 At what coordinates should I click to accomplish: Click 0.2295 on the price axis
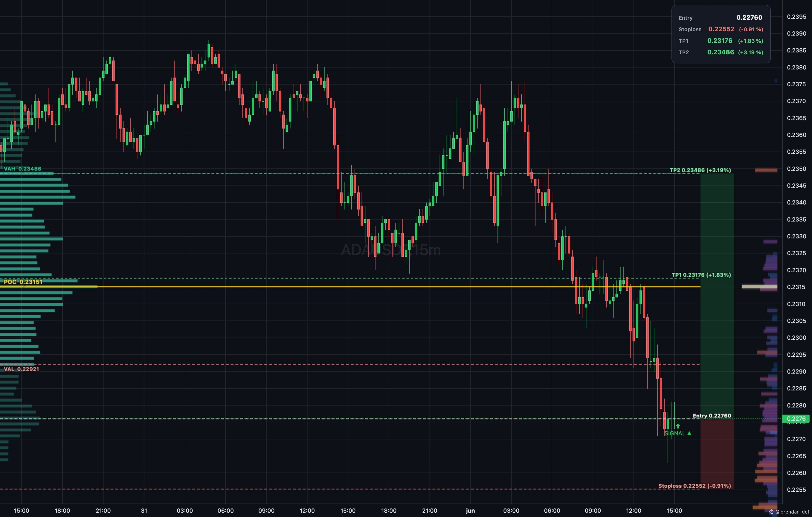pyautogui.click(x=797, y=354)
